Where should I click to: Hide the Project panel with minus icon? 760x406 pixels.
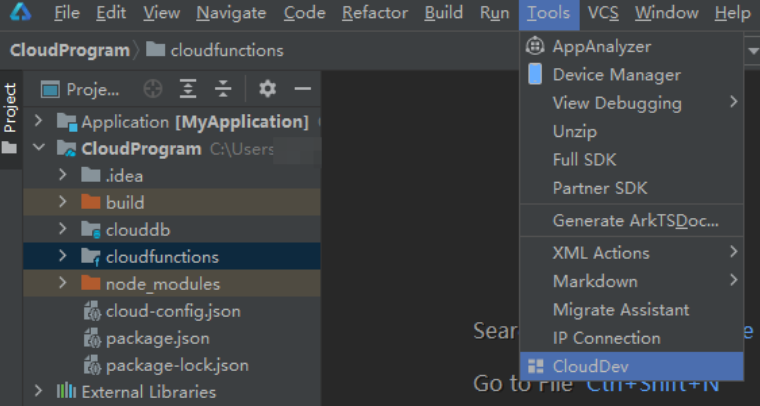click(x=302, y=89)
